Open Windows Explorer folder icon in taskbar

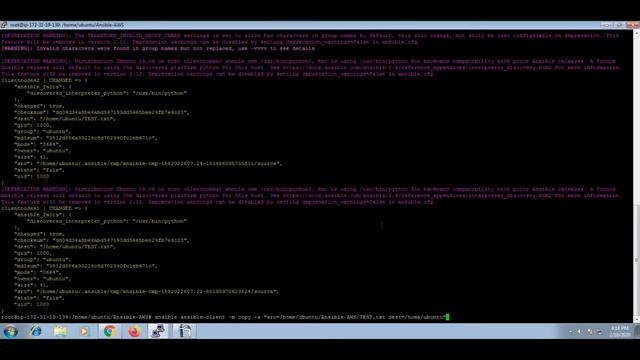tap(60, 331)
